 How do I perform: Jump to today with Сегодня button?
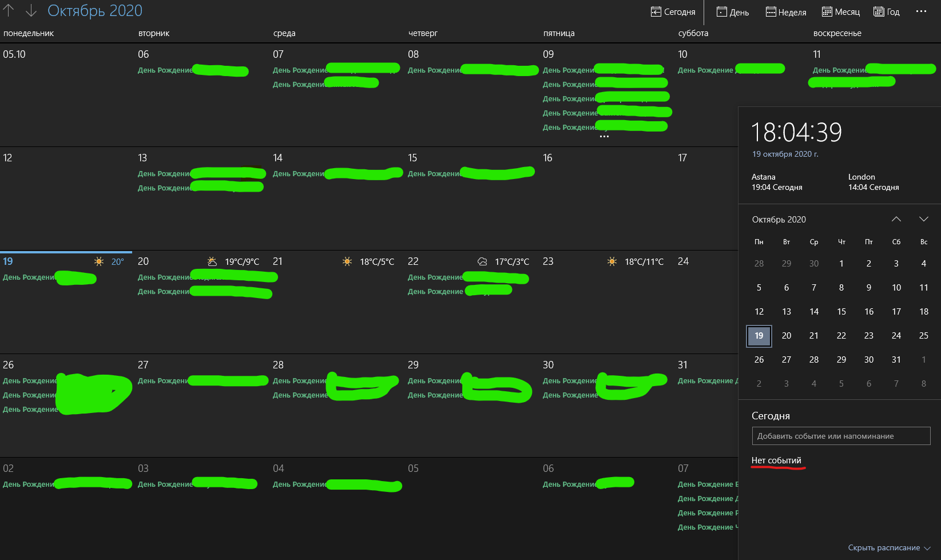(x=673, y=12)
